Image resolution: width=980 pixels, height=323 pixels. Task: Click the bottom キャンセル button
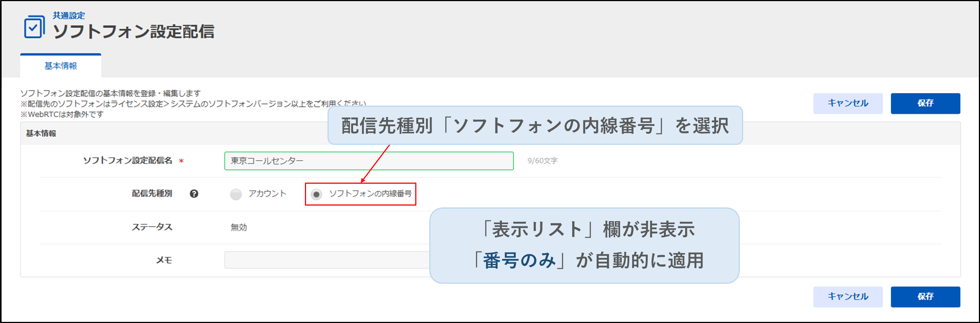coord(848,296)
